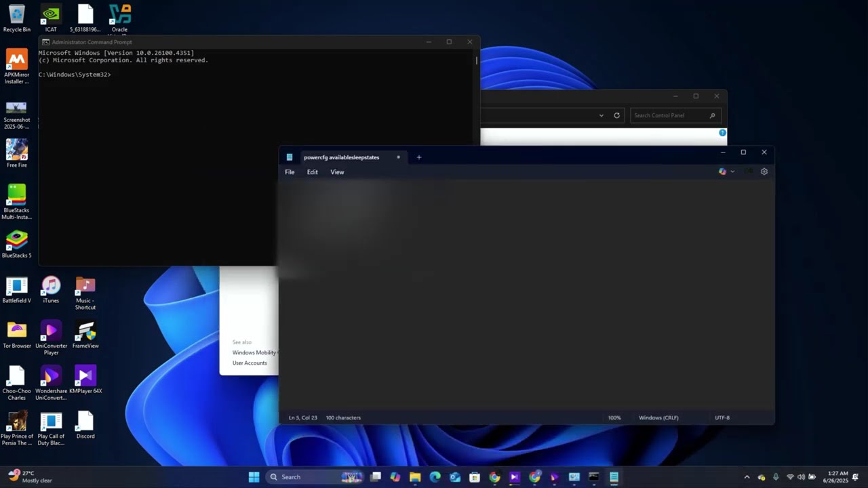
Task: Open Notepad settings gear
Action: point(764,171)
